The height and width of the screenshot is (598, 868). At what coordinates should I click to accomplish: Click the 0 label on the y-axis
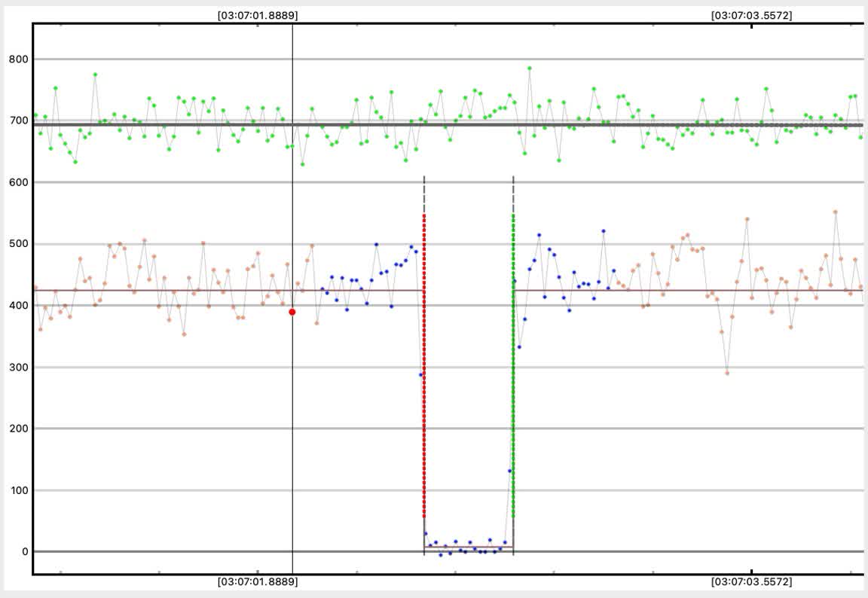pos(23,552)
